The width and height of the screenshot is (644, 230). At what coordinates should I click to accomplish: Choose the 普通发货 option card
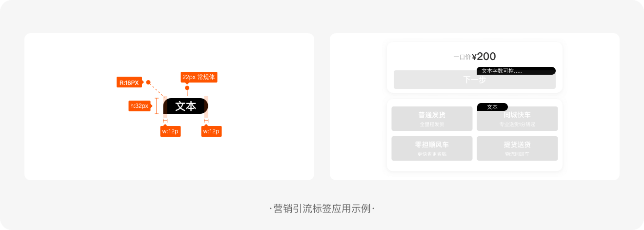(432, 119)
